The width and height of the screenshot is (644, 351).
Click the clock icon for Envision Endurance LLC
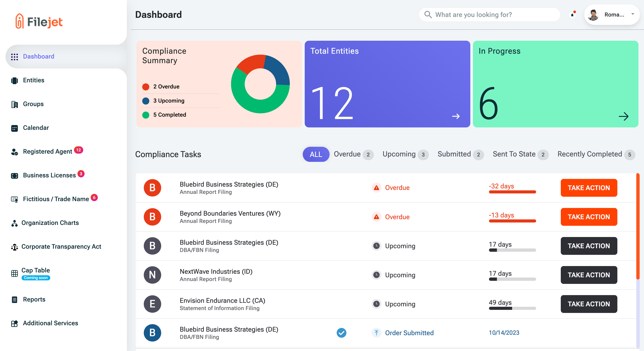click(x=376, y=304)
